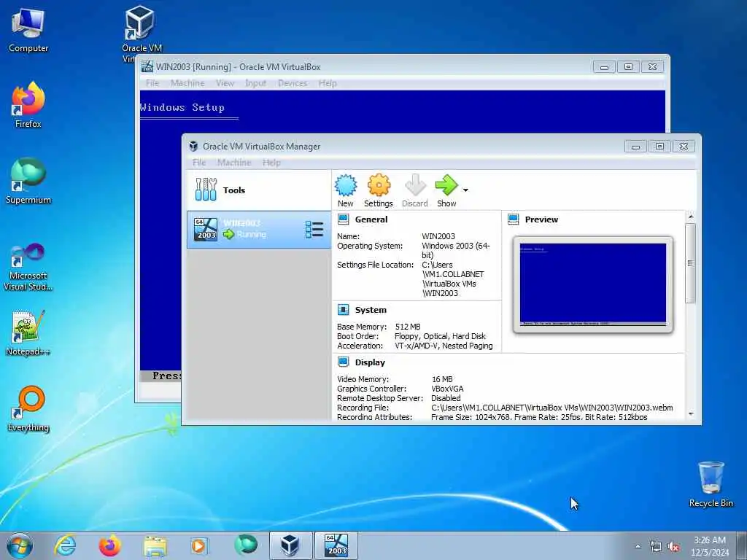Click the Supermium desktop shortcut
The width and height of the screenshot is (747, 560).
[x=28, y=181]
